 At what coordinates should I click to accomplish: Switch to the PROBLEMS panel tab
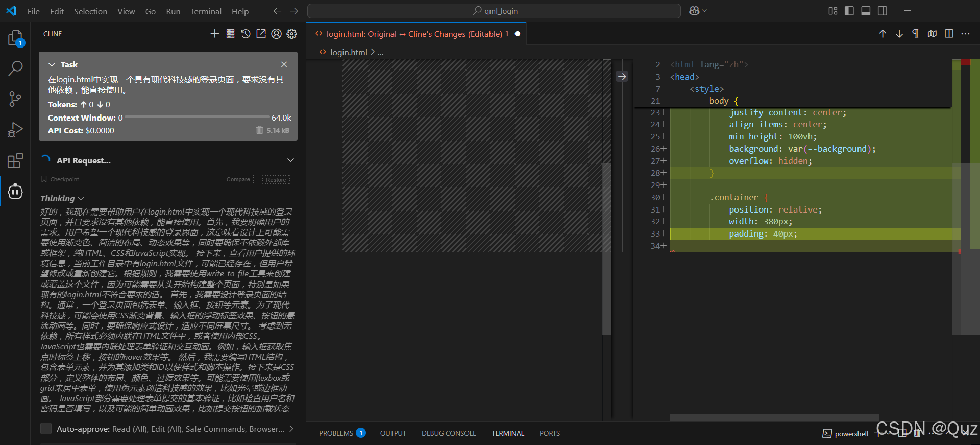pos(342,433)
